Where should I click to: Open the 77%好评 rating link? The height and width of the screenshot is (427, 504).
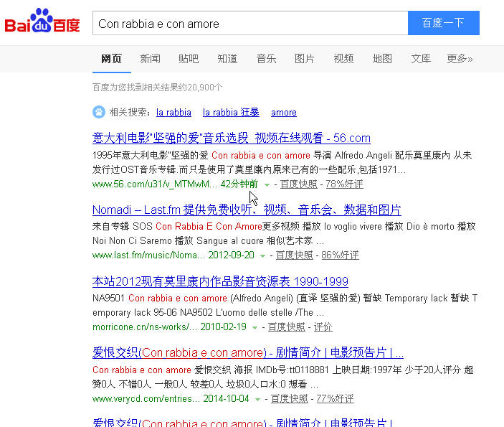336,399
